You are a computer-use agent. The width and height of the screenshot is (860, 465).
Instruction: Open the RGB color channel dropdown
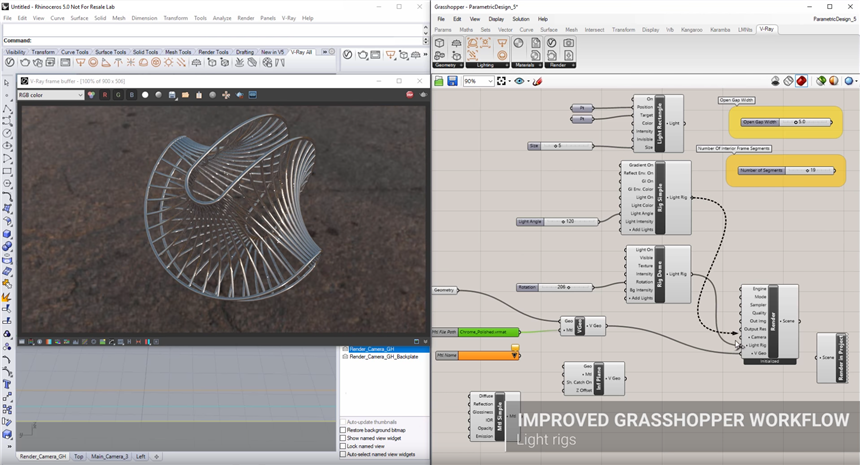point(50,95)
